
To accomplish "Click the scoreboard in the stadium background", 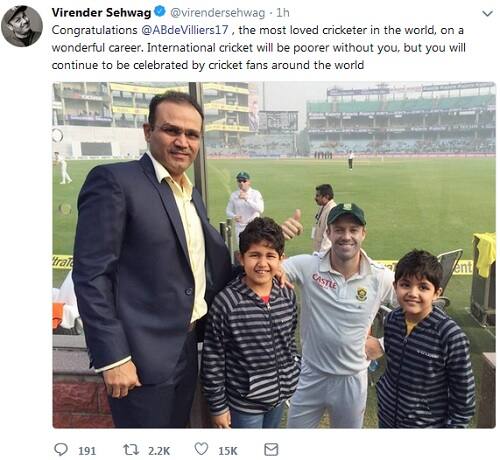I will pyautogui.click(x=278, y=120).
